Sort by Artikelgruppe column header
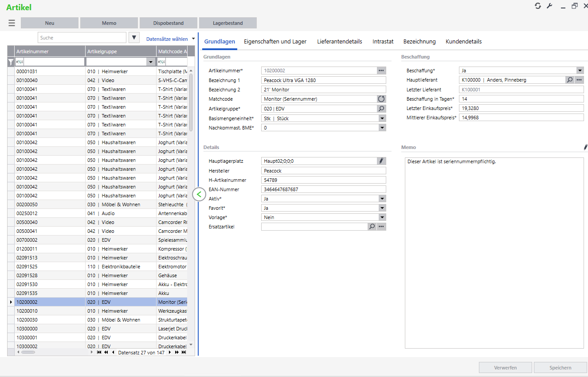This screenshot has height=377, width=588. [x=121, y=51]
